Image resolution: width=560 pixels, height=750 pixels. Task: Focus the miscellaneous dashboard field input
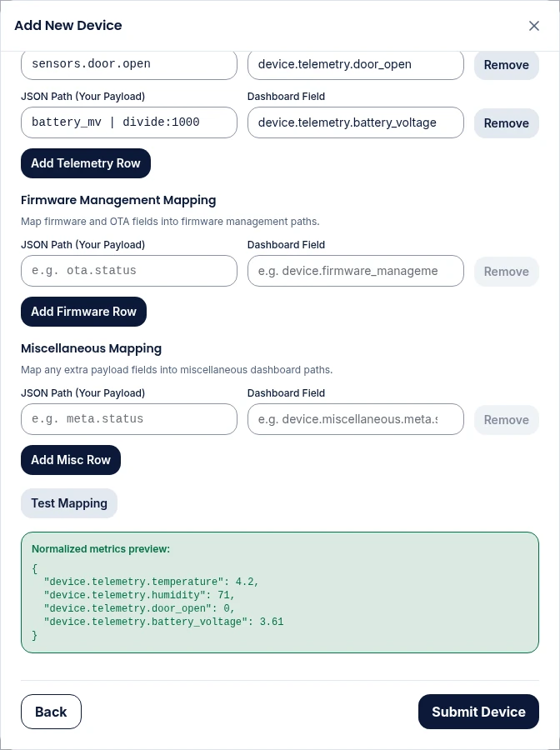(x=355, y=419)
